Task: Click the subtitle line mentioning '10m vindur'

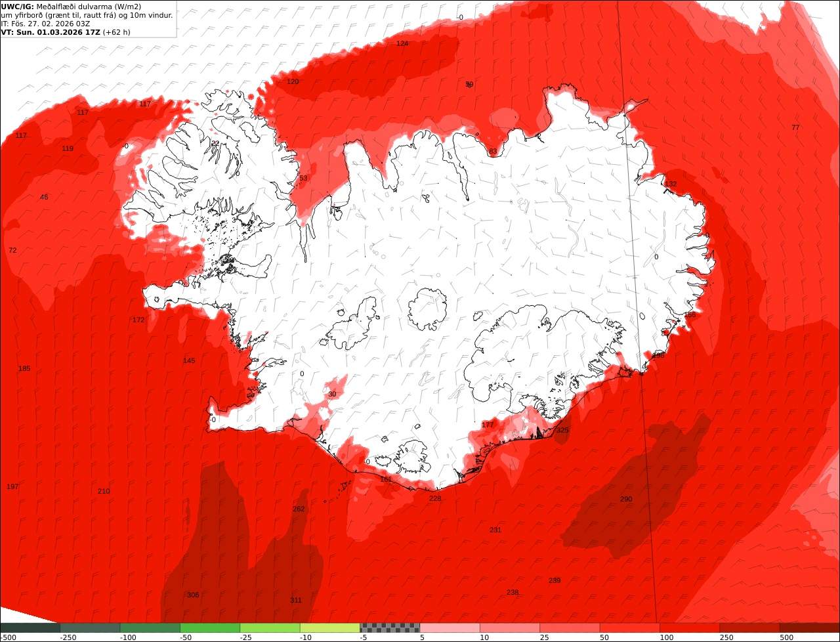Action: click(87, 15)
